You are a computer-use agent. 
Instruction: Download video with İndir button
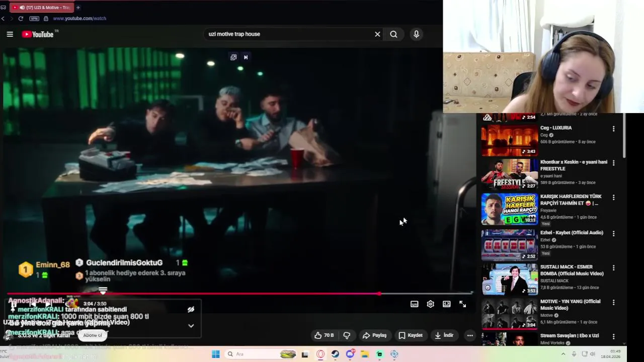click(444, 335)
